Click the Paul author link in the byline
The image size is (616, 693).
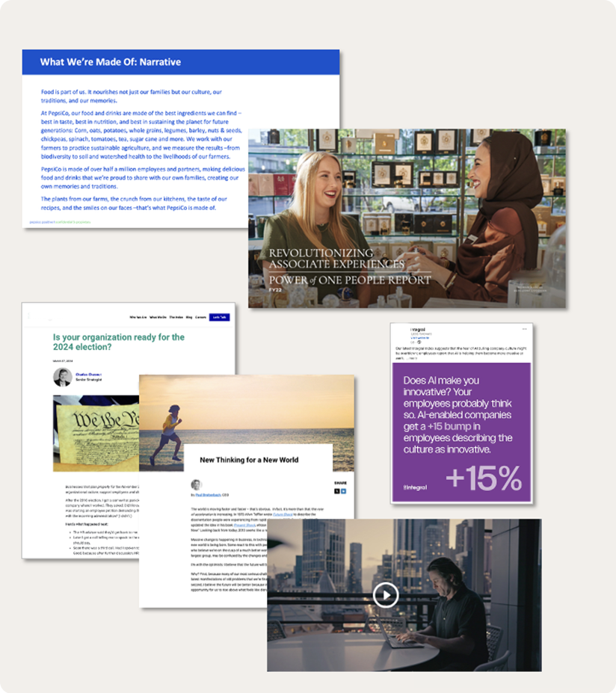coord(208,495)
